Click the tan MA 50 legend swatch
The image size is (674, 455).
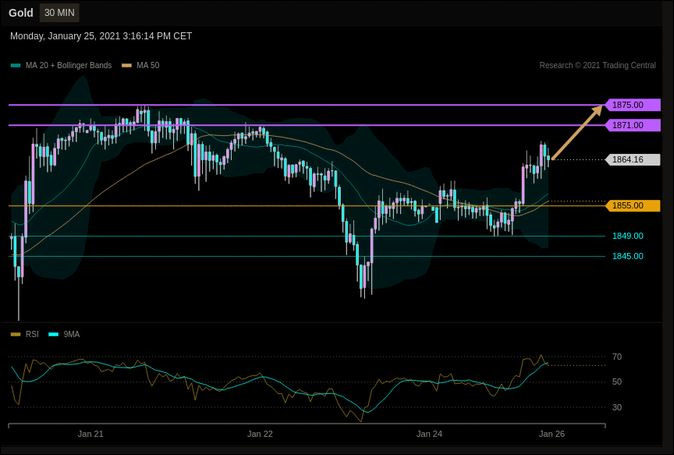click(x=127, y=65)
